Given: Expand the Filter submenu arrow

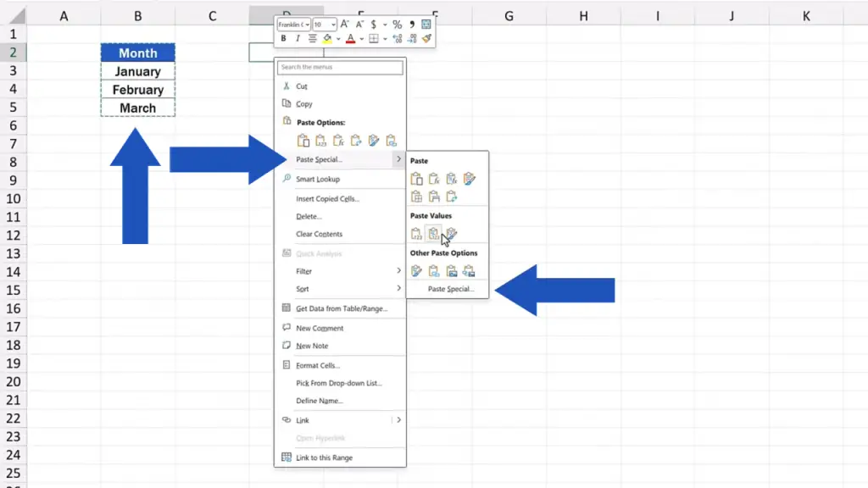Looking at the screenshot, I should [x=398, y=270].
